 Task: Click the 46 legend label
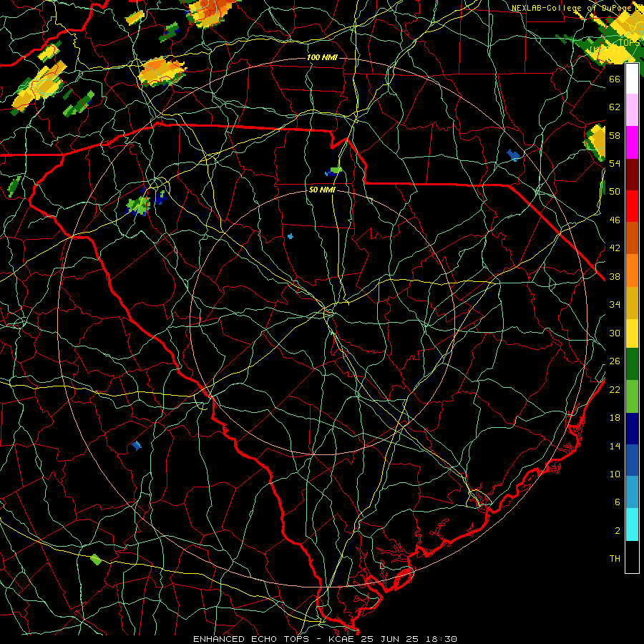[x=615, y=220]
